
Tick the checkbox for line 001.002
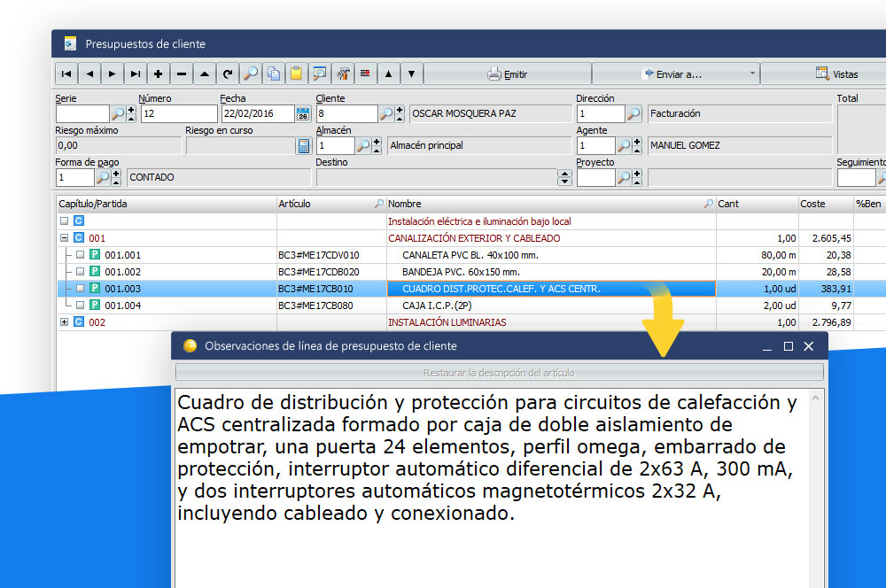pyautogui.click(x=80, y=272)
